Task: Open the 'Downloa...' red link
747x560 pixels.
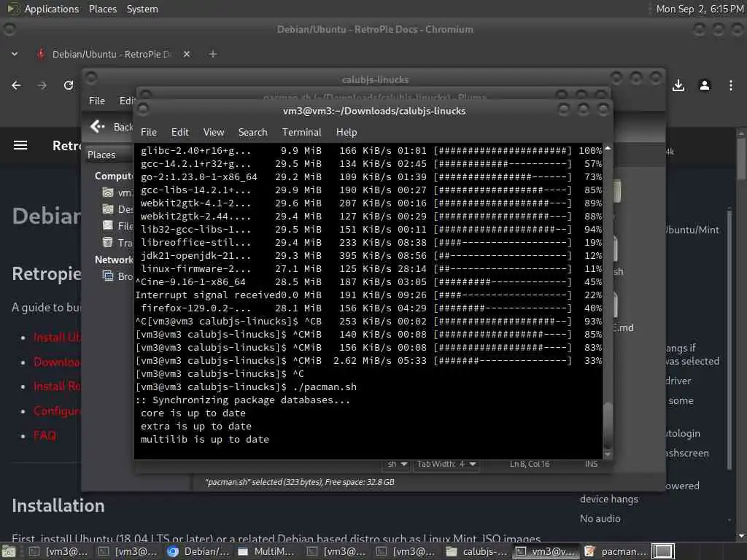Action: pos(57,362)
